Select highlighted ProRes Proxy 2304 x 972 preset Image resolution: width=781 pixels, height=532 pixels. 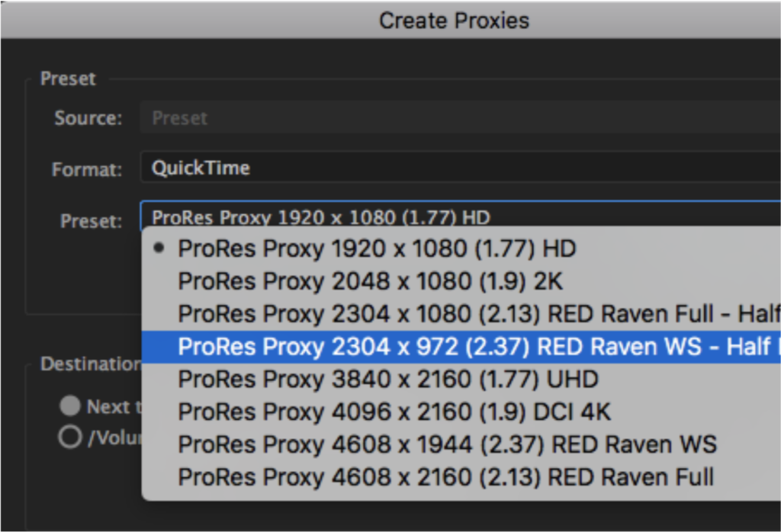(x=461, y=347)
